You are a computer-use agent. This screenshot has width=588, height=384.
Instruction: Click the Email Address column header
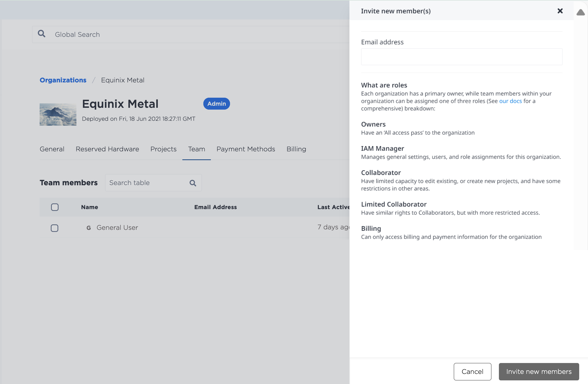[x=216, y=207]
